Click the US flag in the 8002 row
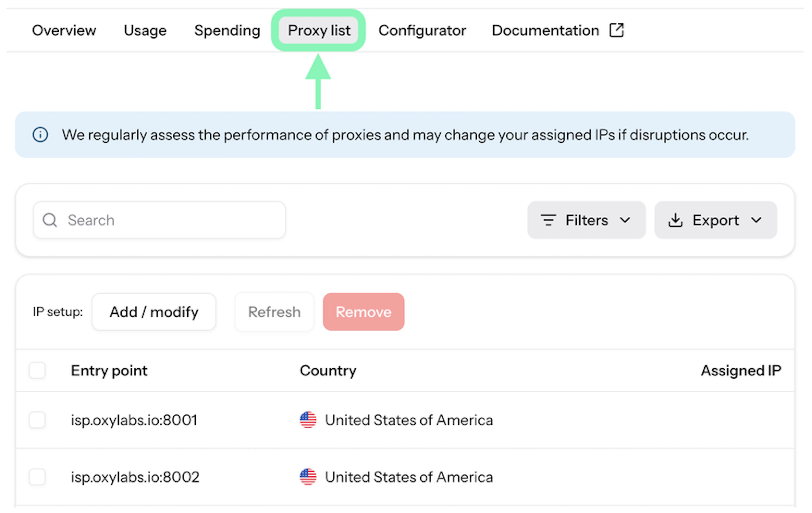The width and height of the screenshot is (812, 513). tap(308, 477)
